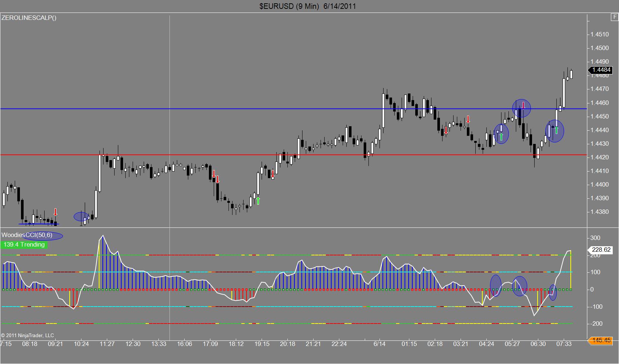The image size is (619, 364).
Task: Click the NinjaTrader, LLC copyright text
Action: pyautogui.click(x=28, y=335)
